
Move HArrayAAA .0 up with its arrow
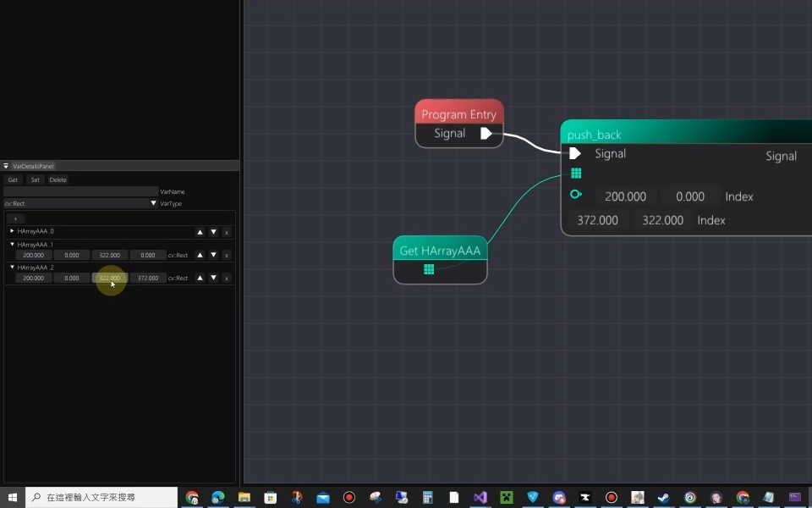pyautogui.click(x=200, y=232)
